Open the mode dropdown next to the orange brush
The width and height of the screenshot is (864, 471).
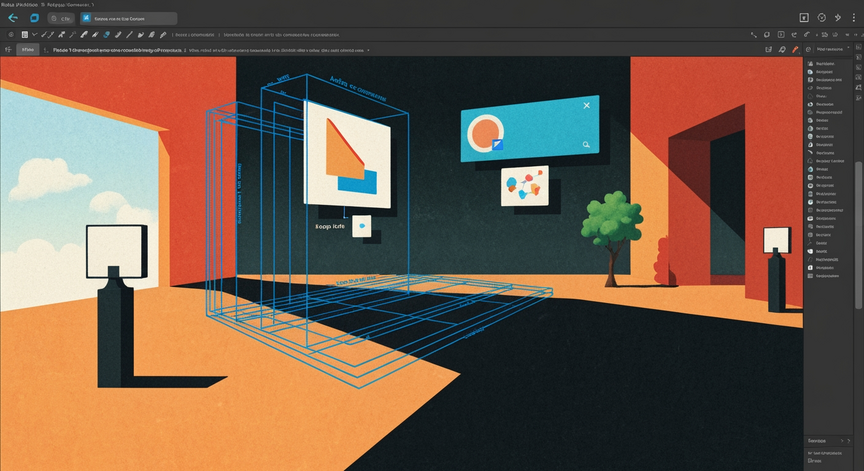tap(832, 50)
